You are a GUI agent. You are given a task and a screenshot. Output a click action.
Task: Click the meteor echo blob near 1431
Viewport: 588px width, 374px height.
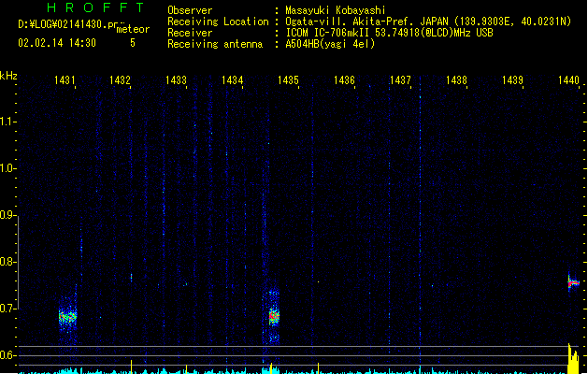[68, 317]
